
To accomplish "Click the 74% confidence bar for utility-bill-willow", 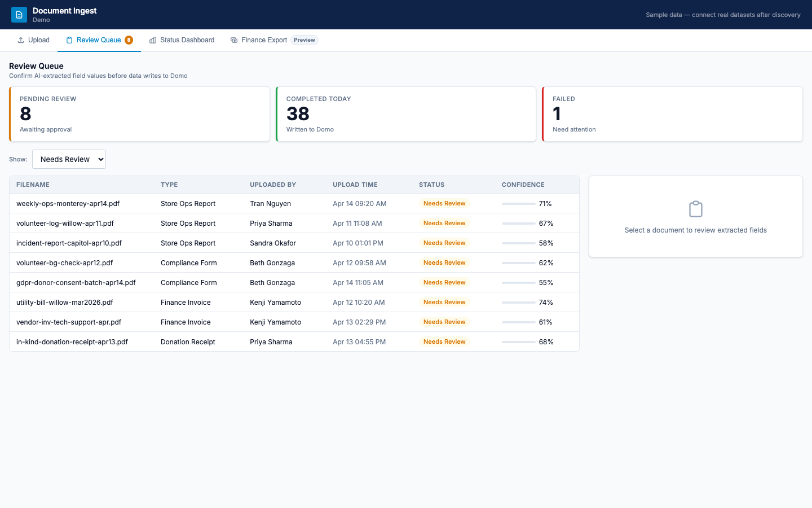I will (x=519, y=302).
